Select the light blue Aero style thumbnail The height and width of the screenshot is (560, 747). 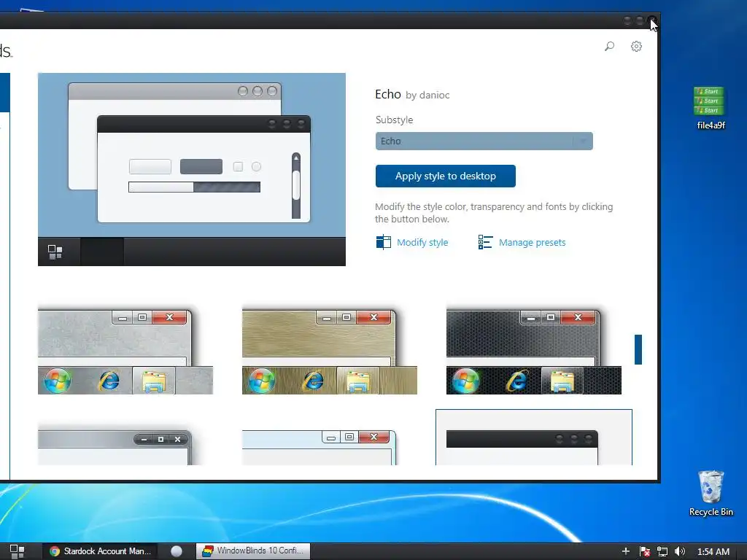click(320, 447)
